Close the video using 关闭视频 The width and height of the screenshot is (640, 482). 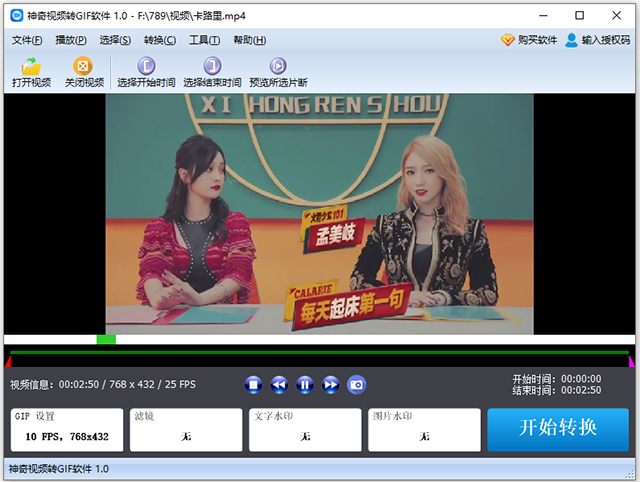point(84,72)
